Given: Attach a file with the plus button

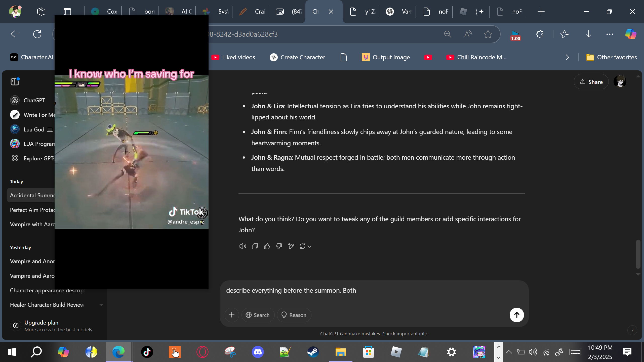Looking at the screenshot, I should click(x=232, y=315).
